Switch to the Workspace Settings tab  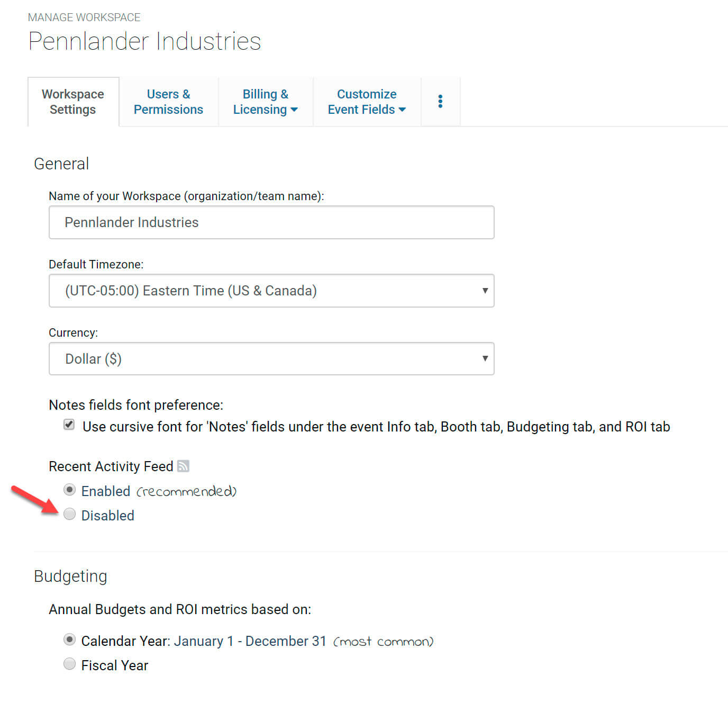[x=73, y=102]
